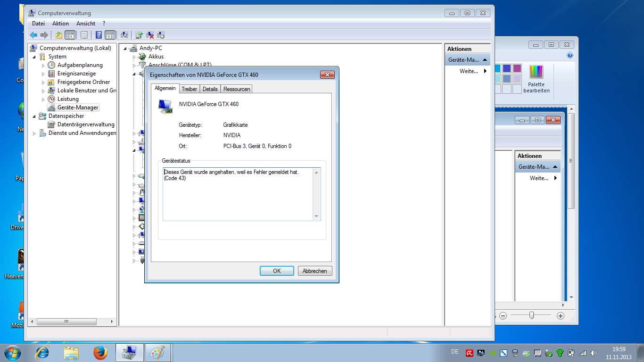The height and width of the screenshot is (362, 644).
Task: Open the Windows Start menu
Action: pyautogui.click(x=12, y=352)
